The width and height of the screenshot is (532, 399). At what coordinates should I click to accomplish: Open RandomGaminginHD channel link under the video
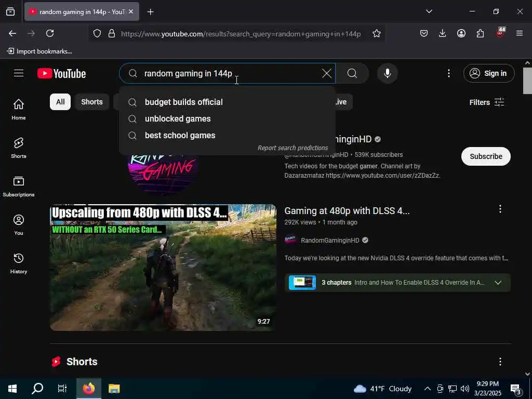[x=330, y=240]
